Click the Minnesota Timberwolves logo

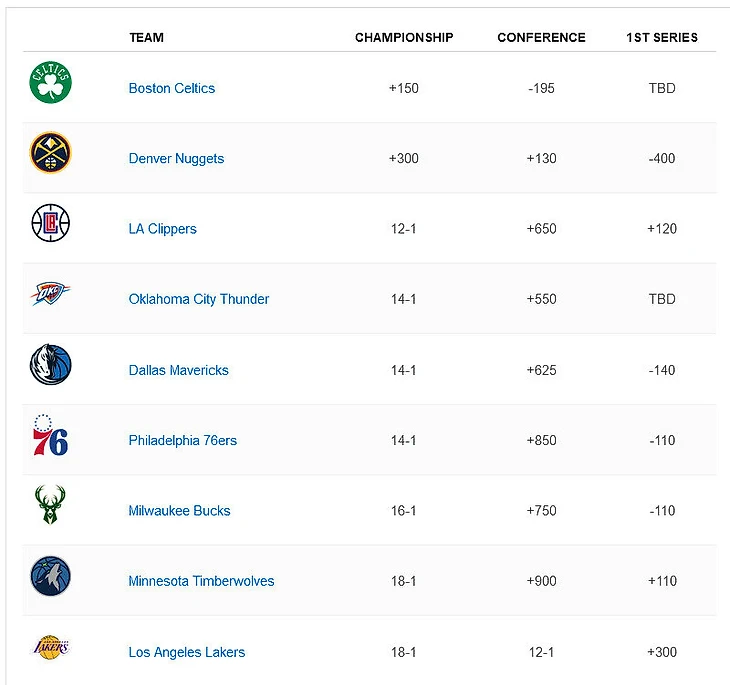(x=50, y=577)
